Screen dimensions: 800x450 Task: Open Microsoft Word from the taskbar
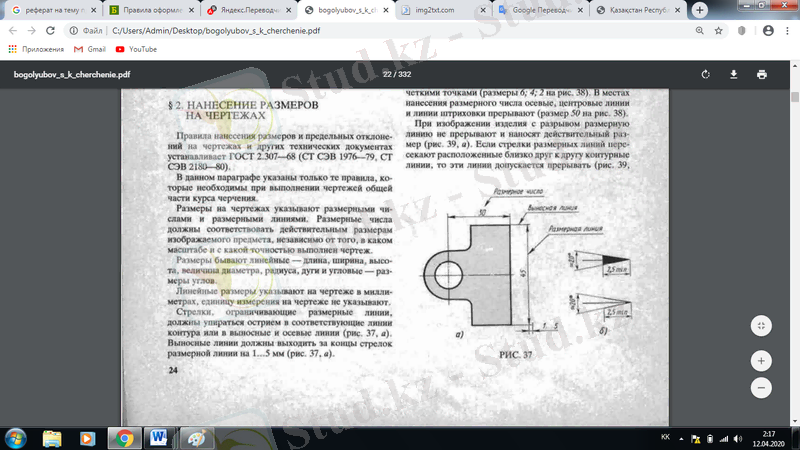pos(159,438)
